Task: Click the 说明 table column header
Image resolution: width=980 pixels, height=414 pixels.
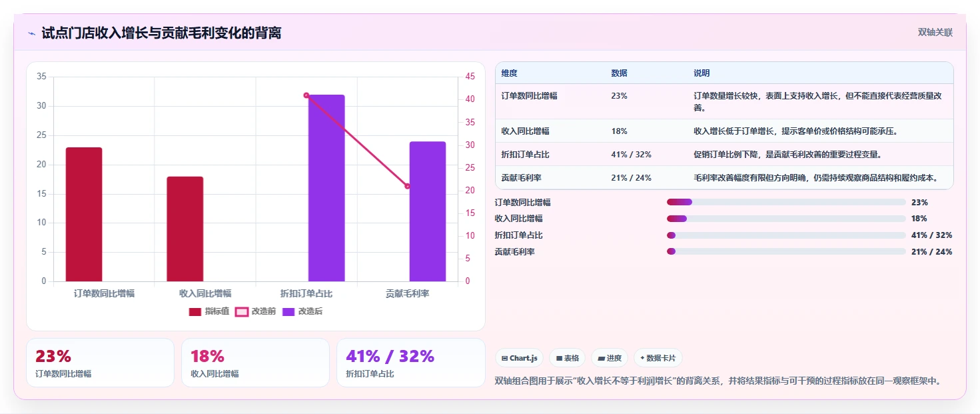Action: pyautogui.click(x=702, y=73)
